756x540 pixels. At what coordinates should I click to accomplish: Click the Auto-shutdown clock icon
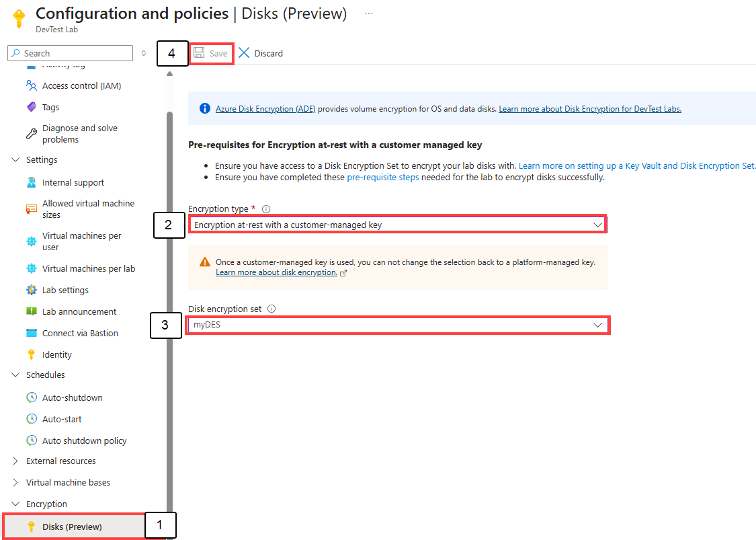[32, 397]
